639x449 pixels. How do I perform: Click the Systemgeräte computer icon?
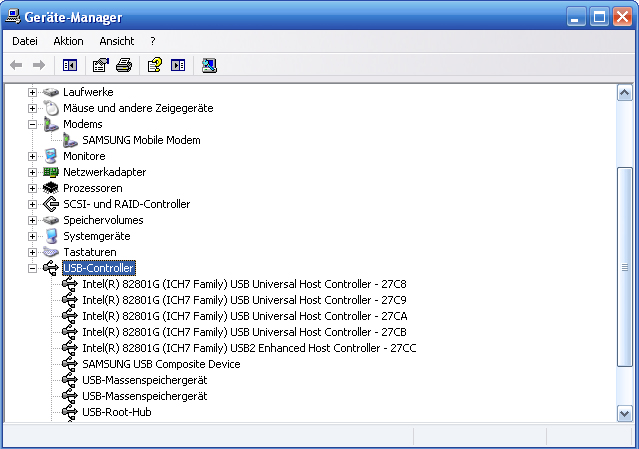click(51, 236)
